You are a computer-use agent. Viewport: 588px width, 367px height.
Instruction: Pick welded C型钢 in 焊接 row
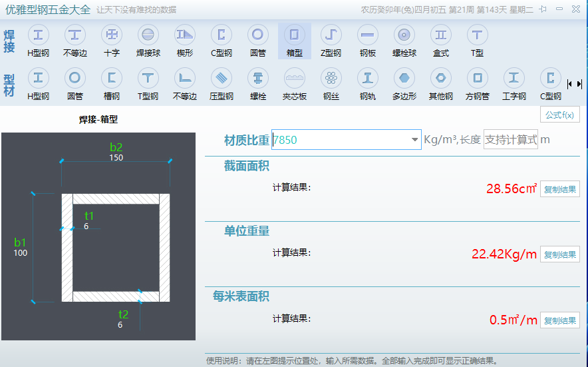221,41
